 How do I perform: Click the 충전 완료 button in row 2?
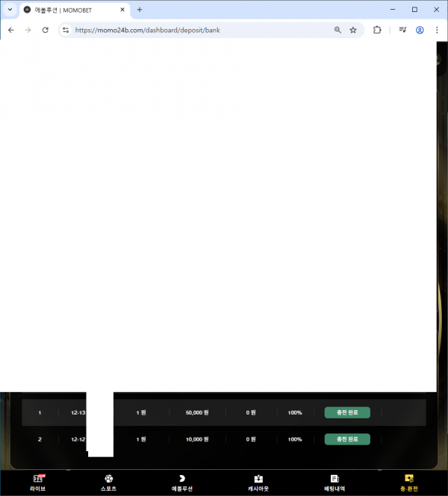coord(347,439)
